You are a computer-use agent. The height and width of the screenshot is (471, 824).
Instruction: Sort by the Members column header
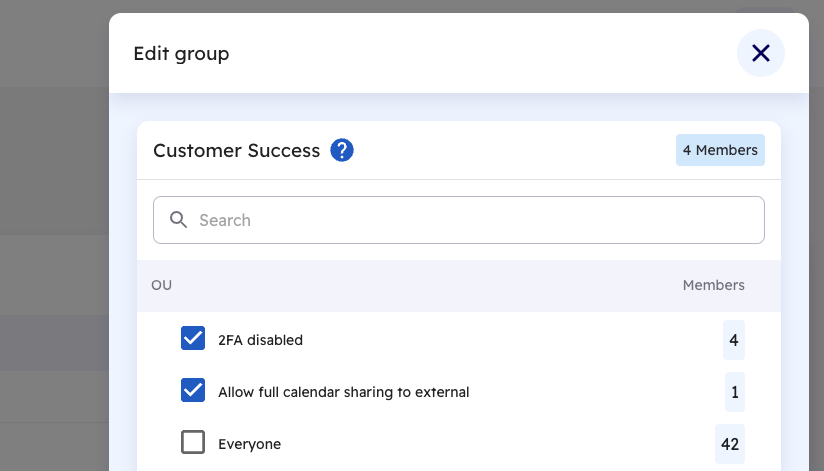coord(713,285)
